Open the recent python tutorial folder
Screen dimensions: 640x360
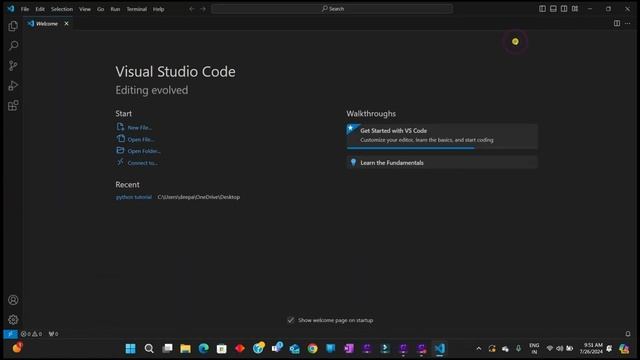pyautogui.click(x=134, y=197)
